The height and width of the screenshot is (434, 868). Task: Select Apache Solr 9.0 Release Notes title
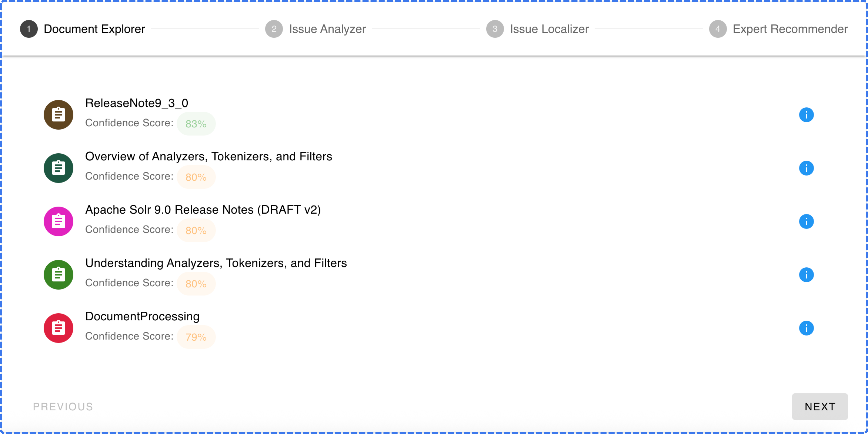click(203, 210)
